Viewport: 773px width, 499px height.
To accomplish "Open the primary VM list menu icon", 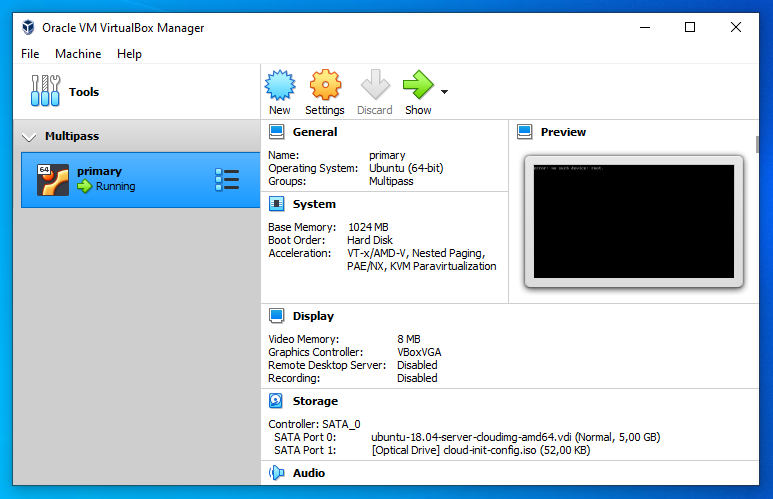I will tap(227, 180).
